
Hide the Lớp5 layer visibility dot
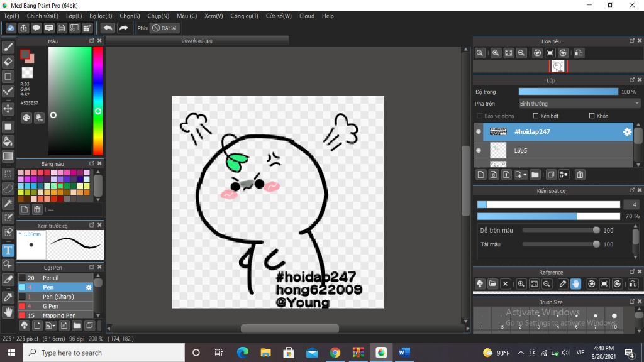pos(479,151)
